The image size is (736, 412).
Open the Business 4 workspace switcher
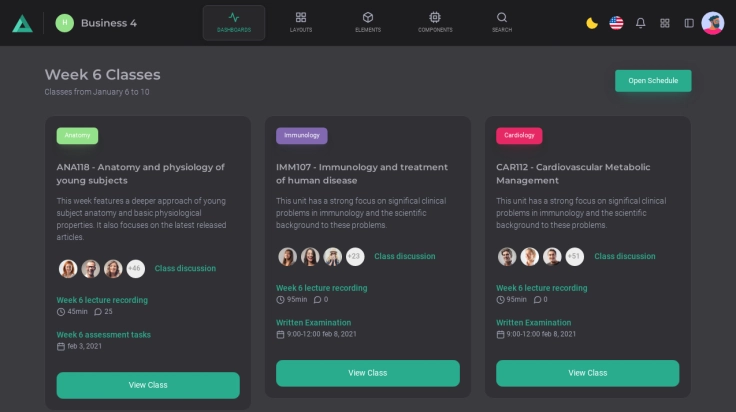tap(96, 23)
